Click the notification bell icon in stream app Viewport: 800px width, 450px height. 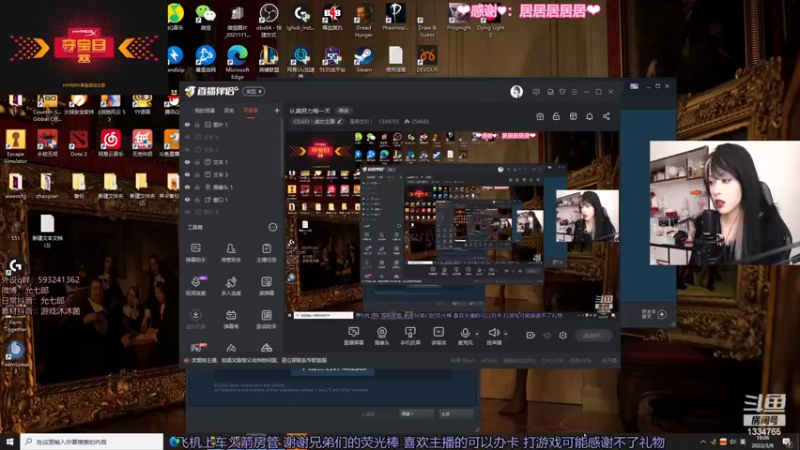(x=589, y=116)
